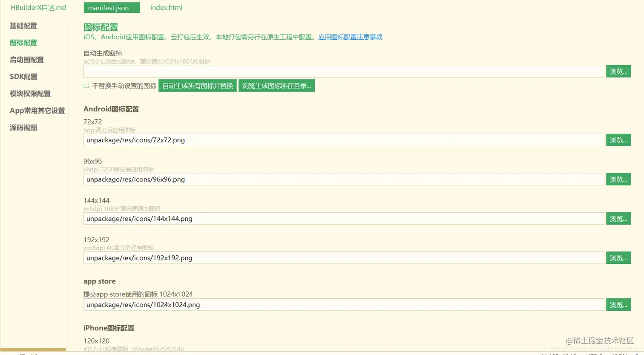
Task: Navigate to 基础配置 in the sidebar
Action: click(23, 26)
